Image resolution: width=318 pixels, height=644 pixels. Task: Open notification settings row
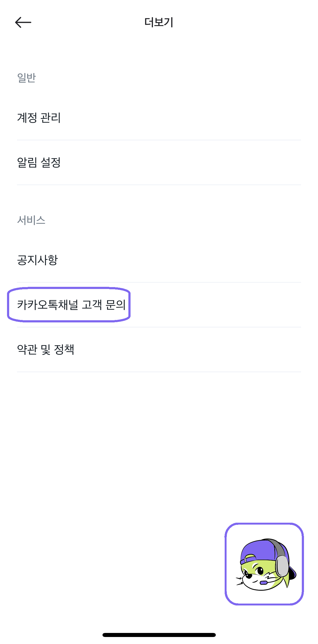(x=159, y=163)
